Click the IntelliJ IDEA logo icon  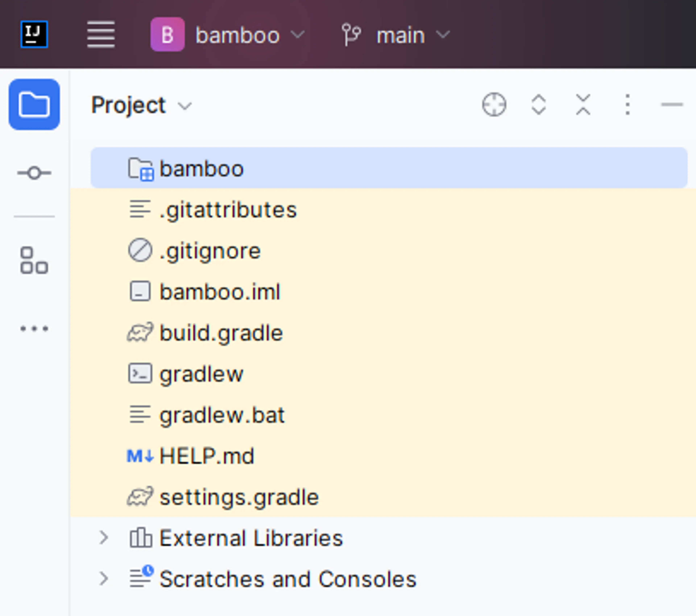coord(34,34)
